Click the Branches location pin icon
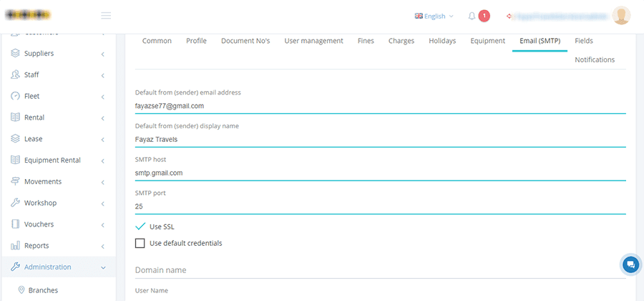 (21, 290)
